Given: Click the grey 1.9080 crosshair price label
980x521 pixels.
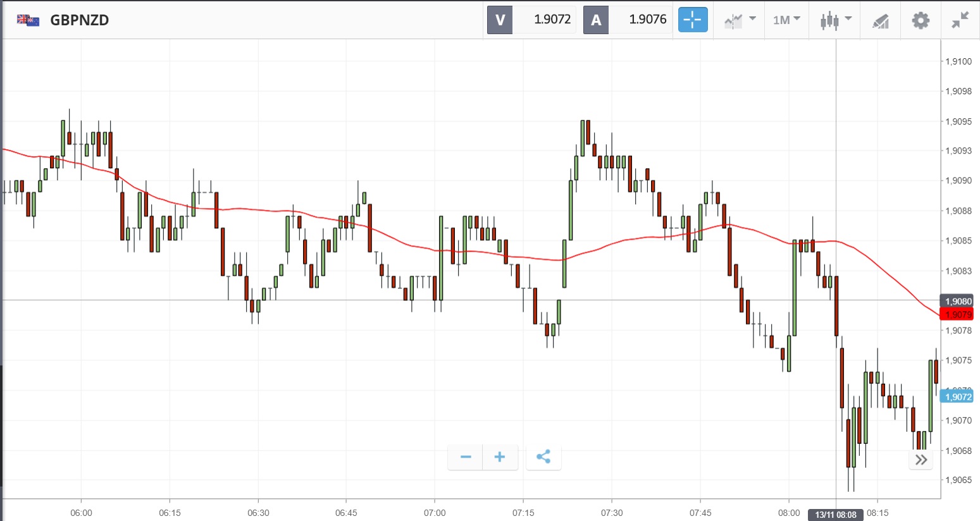Looking at the screenshot, I should coord(957,301).
